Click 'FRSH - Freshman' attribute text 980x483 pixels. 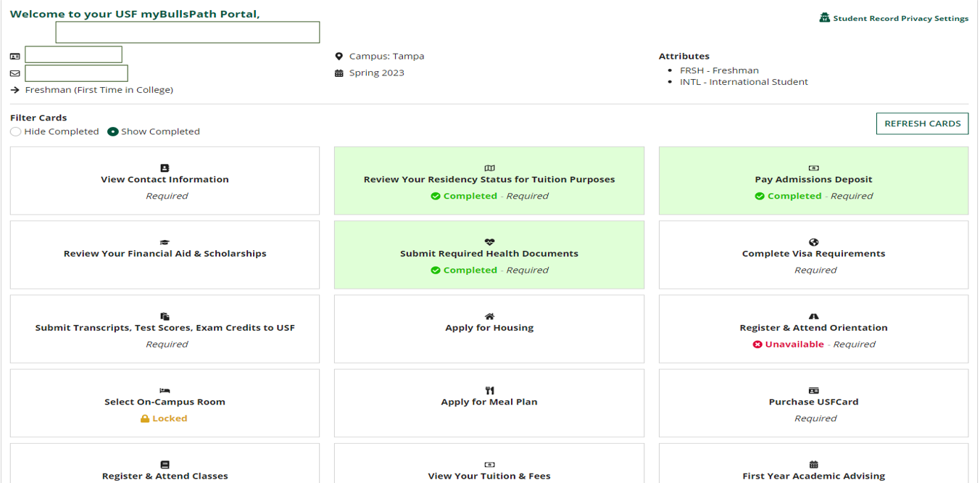tap(719, 70)
